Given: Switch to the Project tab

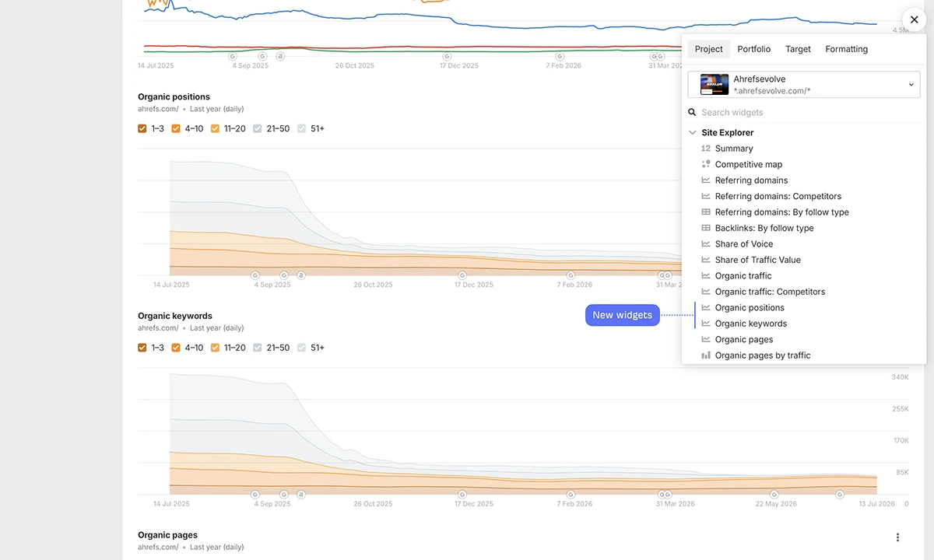Looking at the screenshot, I should [708, 49].
